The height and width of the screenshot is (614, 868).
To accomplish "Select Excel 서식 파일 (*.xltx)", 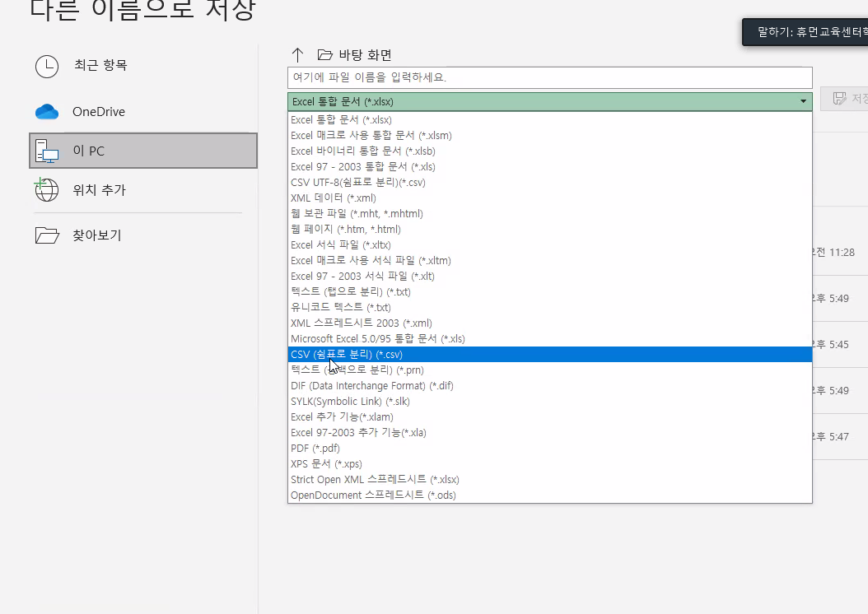I will [549, 244].
